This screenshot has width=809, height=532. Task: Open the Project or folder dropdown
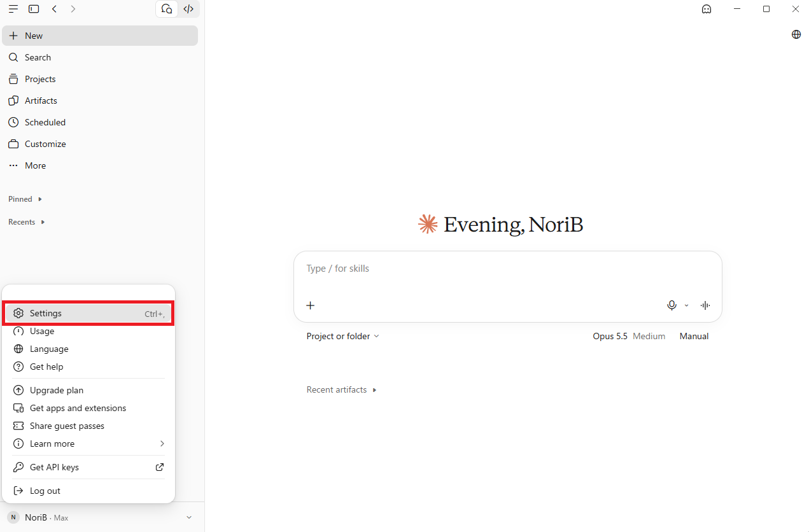click(x=342, y=336)
